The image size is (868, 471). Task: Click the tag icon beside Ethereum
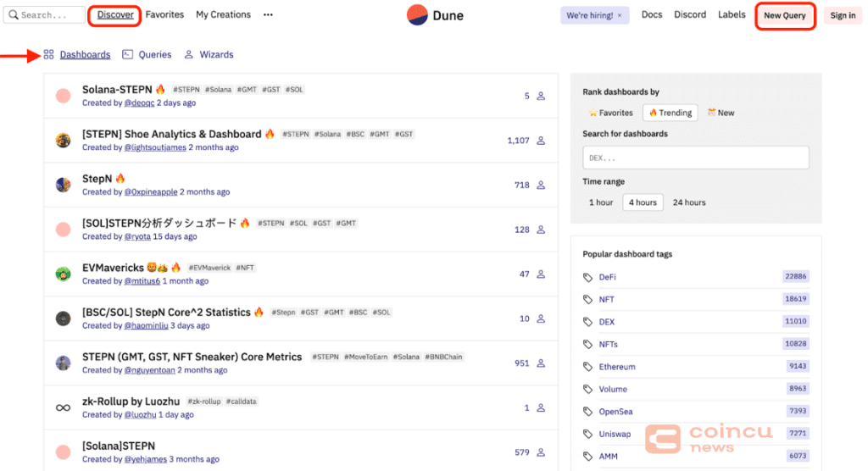tap(587, 367)
